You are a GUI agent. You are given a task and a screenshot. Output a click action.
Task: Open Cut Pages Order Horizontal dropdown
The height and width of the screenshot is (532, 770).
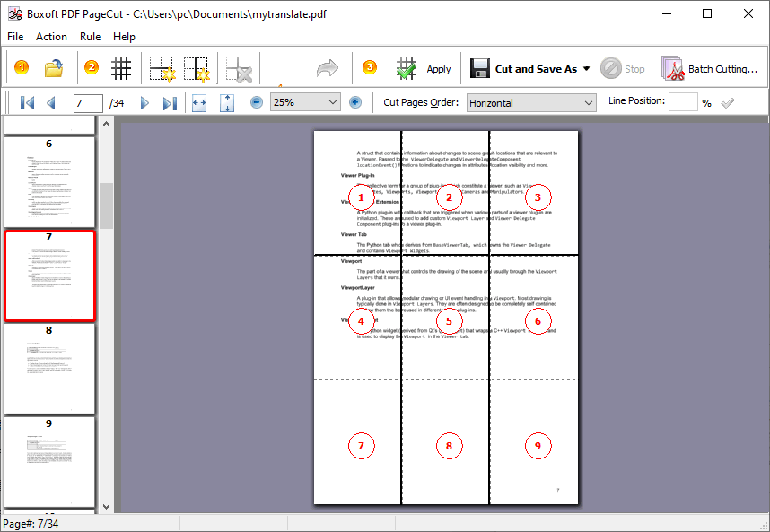pyautogui.click(x=531, y=103)
